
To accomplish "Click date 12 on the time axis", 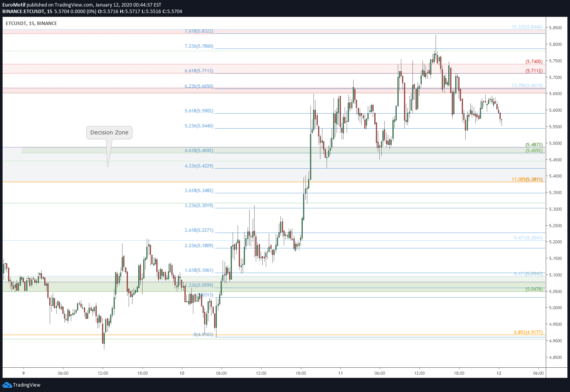I will tap(499, 373).
